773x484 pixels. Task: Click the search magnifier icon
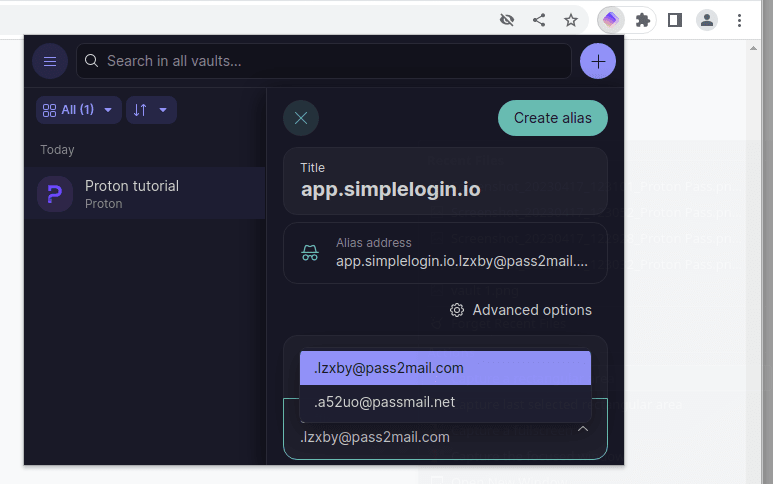[91, 61]
